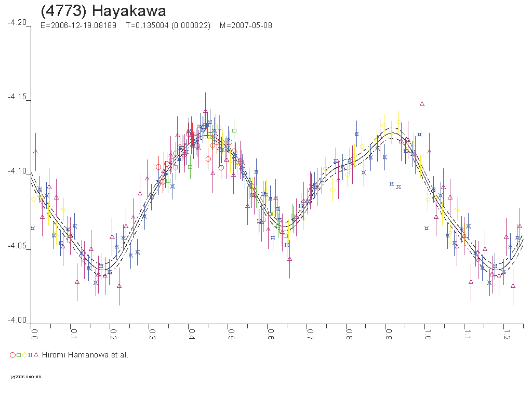Click the y-axis label "-4.15"
Screen dimensions: 532x399
coord(17,97)
